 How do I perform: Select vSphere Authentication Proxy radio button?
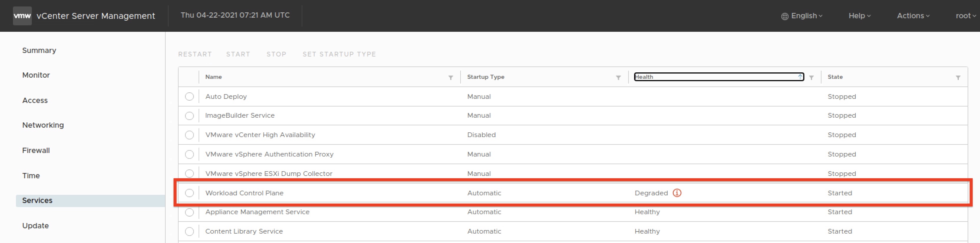click(x=189, y=154)
